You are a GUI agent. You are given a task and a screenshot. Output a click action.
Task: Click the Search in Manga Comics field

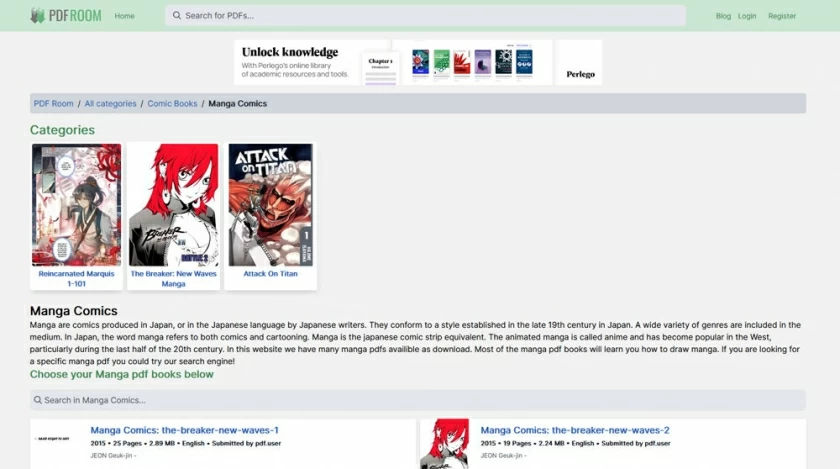pos(418,400)
